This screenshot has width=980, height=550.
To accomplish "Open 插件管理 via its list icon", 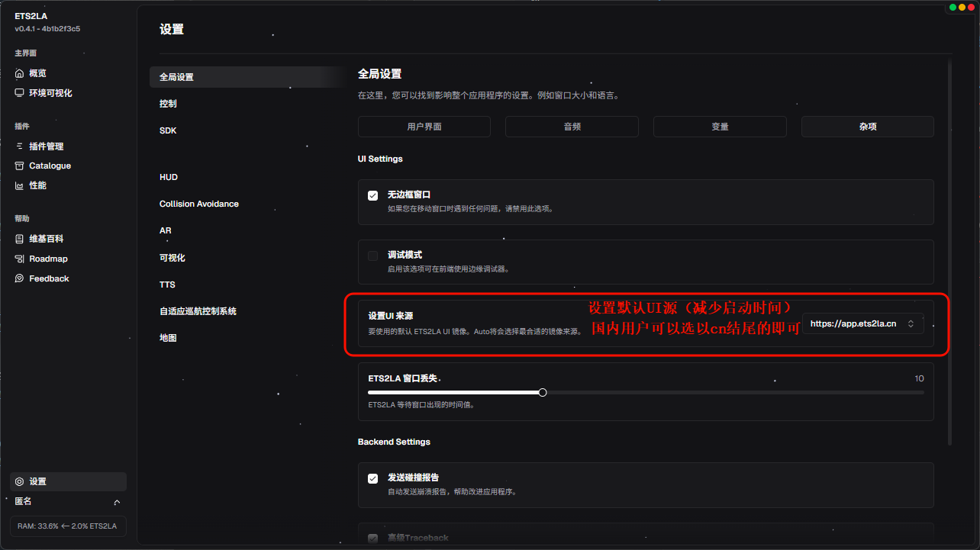I will (x=20, y=146).
